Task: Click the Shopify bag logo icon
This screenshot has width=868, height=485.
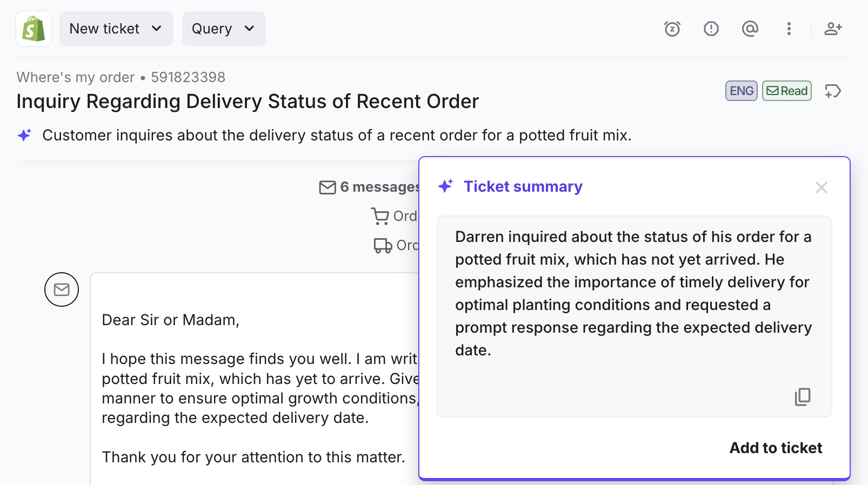Action: point(34,29)
